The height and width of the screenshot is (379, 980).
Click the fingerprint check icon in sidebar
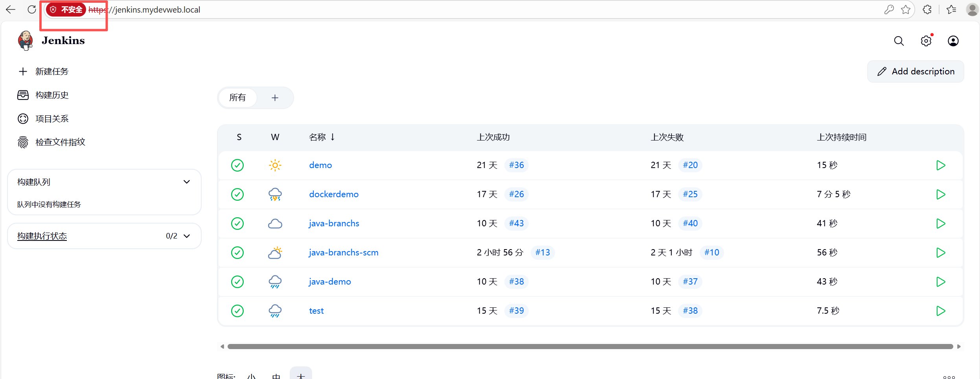(23, 142)
